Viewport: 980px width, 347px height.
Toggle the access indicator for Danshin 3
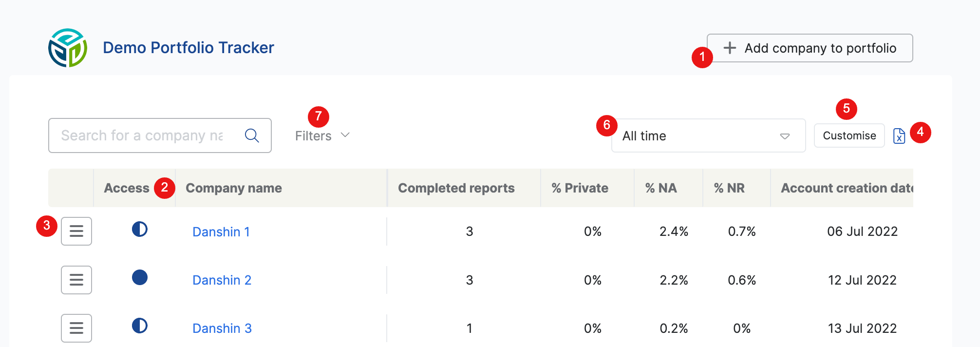(x=140, y=327)
